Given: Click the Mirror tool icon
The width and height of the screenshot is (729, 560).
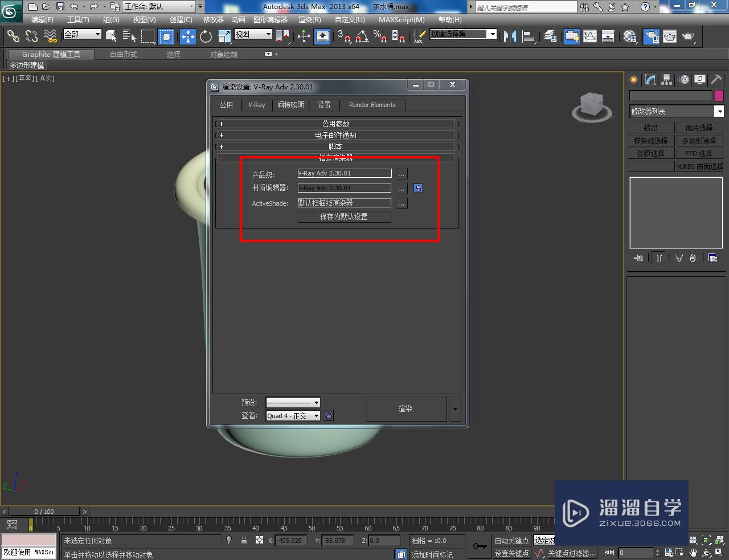Looking at the screenshot, I should click(510, 36).
